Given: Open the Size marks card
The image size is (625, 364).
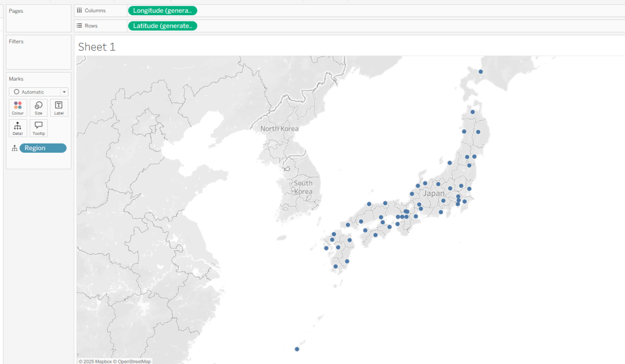Looking at the screenshot, I should click(38, 107).
